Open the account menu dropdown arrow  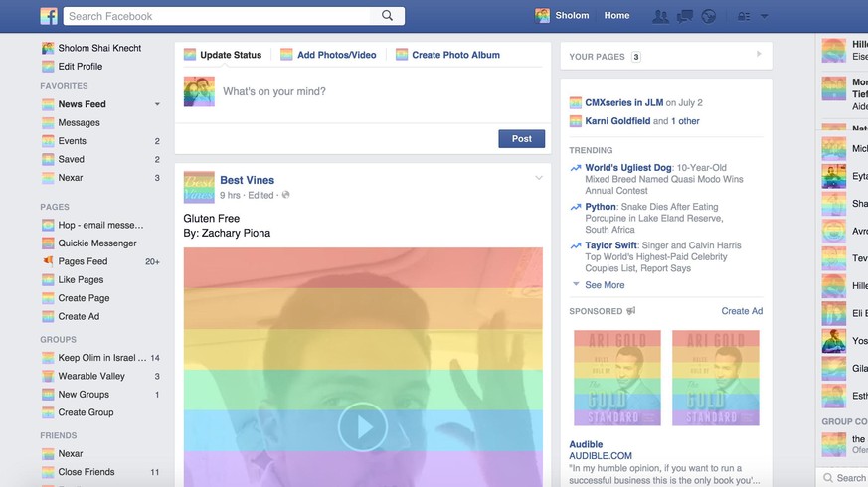(764, 16)
